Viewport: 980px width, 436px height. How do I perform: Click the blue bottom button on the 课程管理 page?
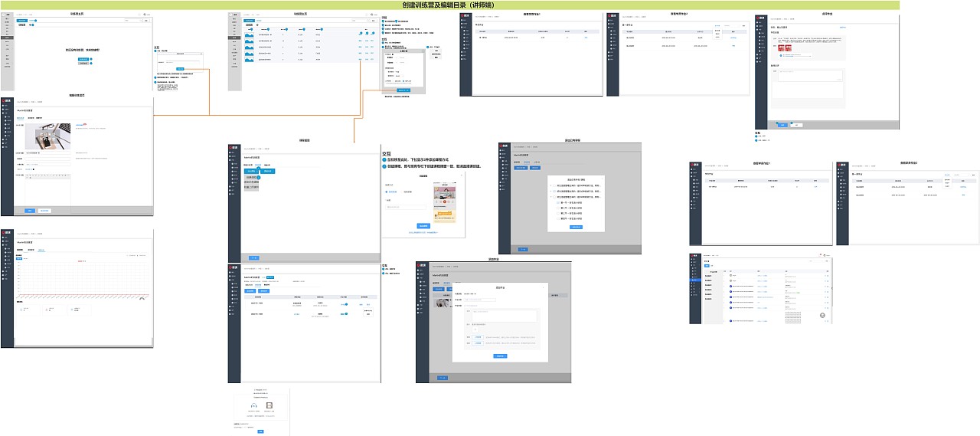(253, 257)
